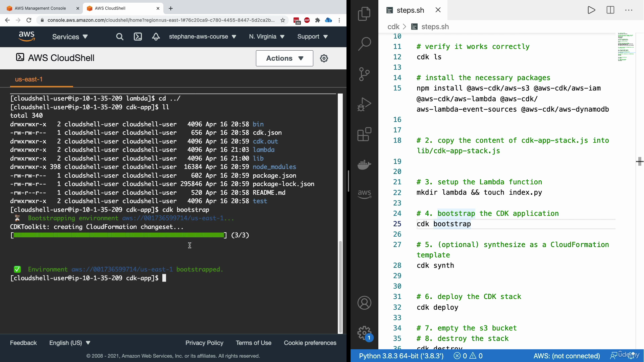Click the terminal prompt cursor line
The image size is (644, 362).
[88, 278]
